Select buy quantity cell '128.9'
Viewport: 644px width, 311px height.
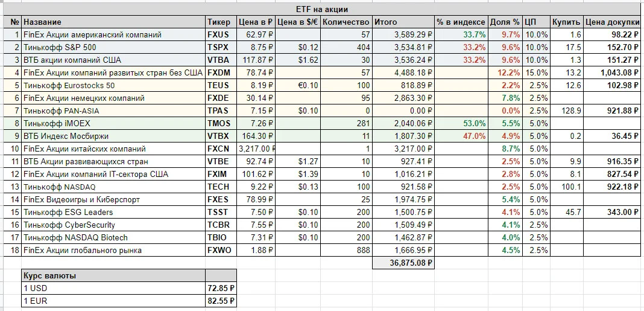pos(567,111)
